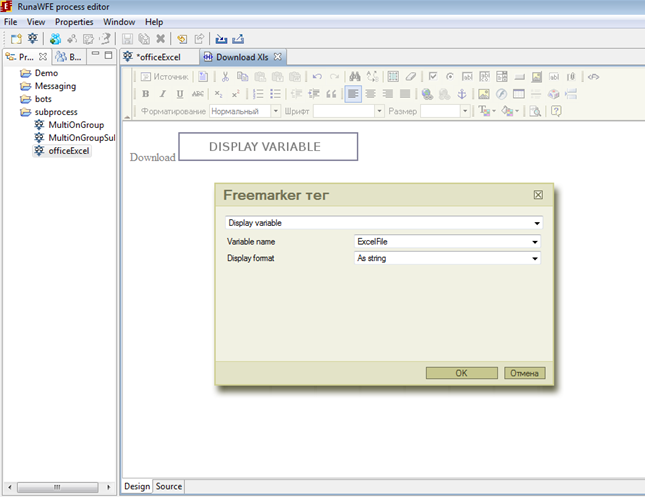The height and width of the screenshot is (497, 648).
Task: Click the add swimlane people icon
Action: point(55,39)
